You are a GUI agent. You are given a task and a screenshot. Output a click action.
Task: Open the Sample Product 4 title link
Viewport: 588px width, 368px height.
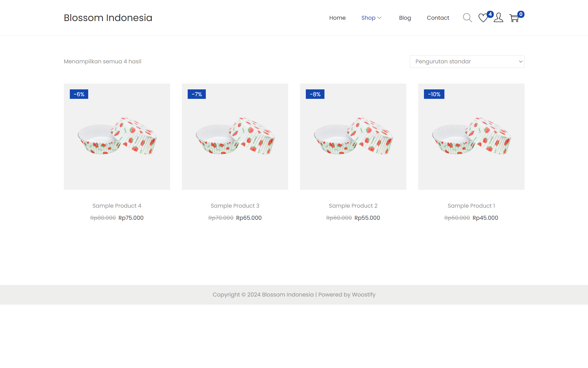(117, 206)
